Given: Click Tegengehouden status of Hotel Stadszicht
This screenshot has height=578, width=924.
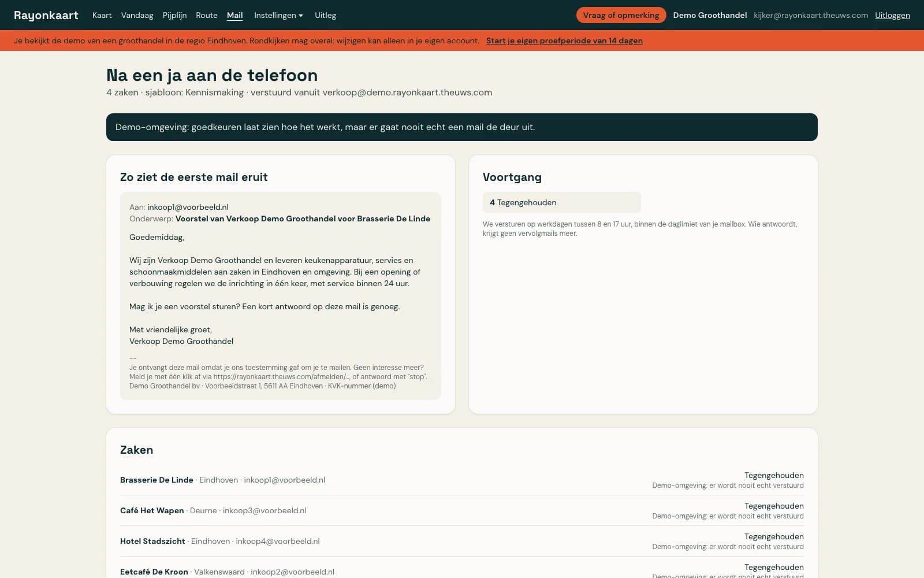Looking at the screenshot, I should pos(774,536).
